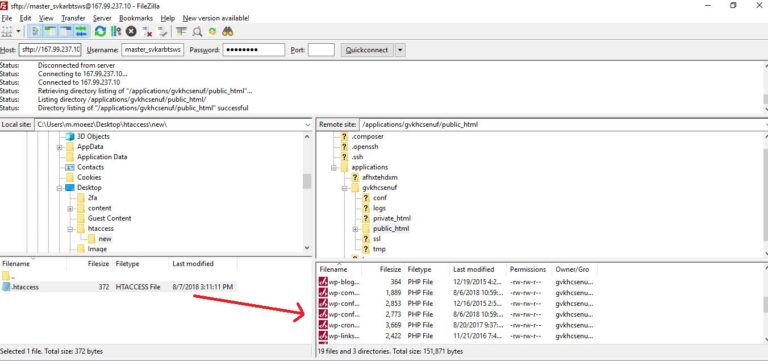The width and height of the screenshot is (768, 361).
Task: Toggle local directory tree display
Action: tap(50, 31)
